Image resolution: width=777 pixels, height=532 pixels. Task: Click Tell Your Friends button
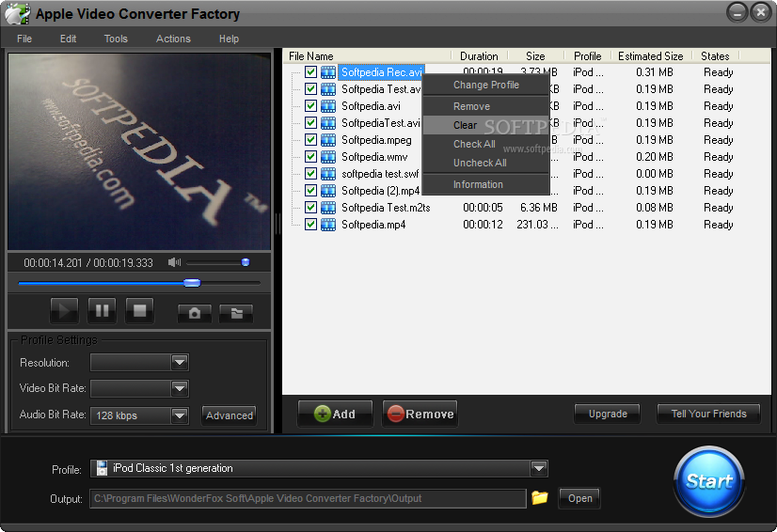708,414
